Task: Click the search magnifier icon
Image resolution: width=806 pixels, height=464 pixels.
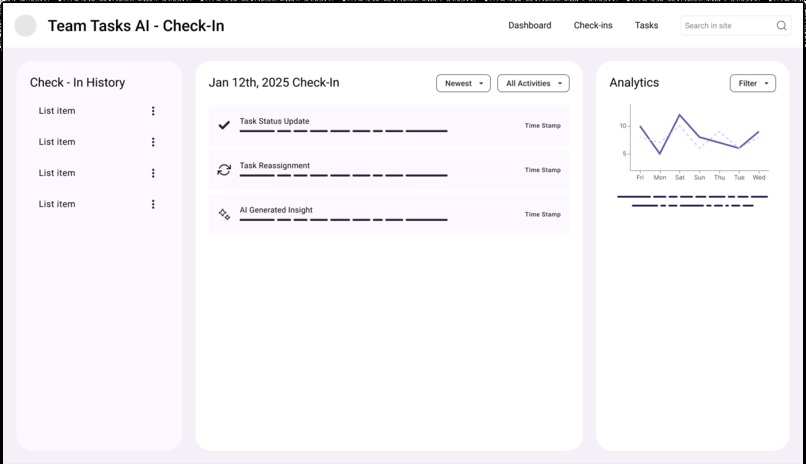Action: point(781,26)
